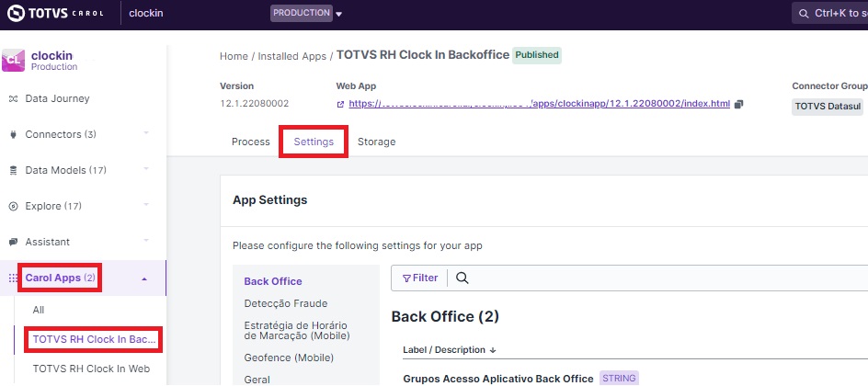Select the Detecção Fraude settings category

[286, 303]
